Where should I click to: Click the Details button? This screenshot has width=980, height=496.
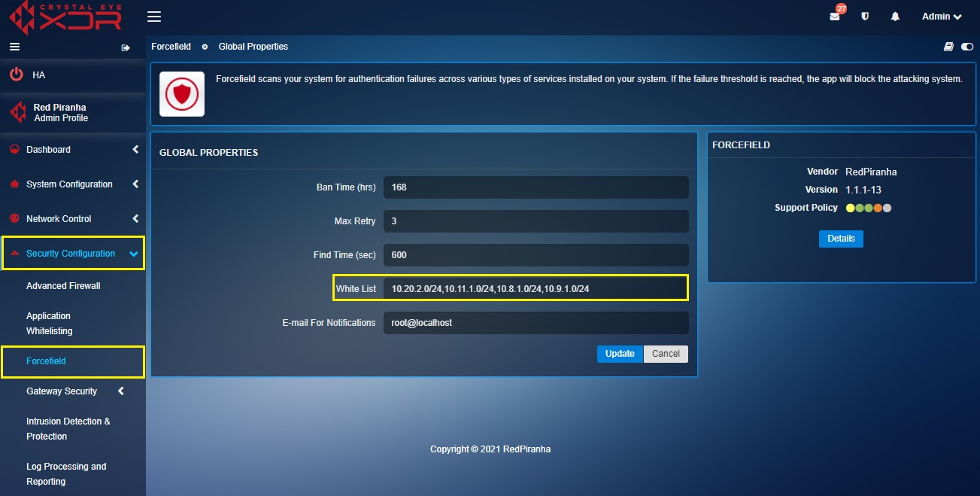pyautogui.click(x=841, y=239)
